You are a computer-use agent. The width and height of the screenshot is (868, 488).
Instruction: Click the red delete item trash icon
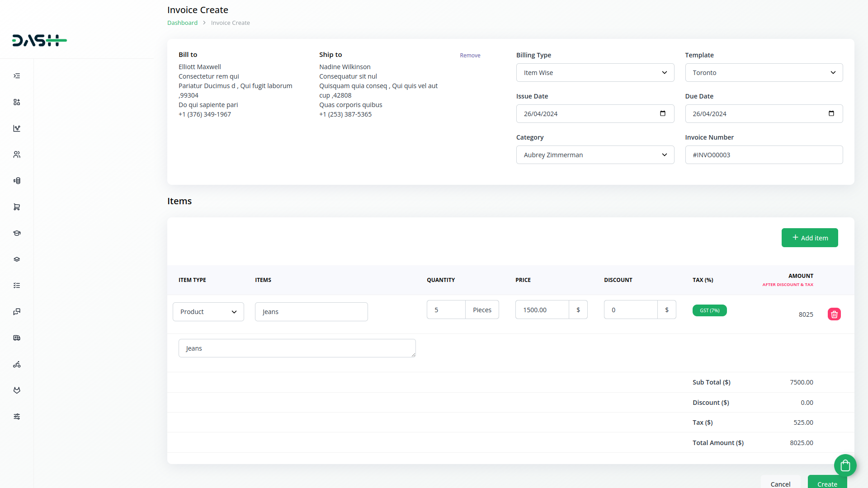tap(834, 314)
